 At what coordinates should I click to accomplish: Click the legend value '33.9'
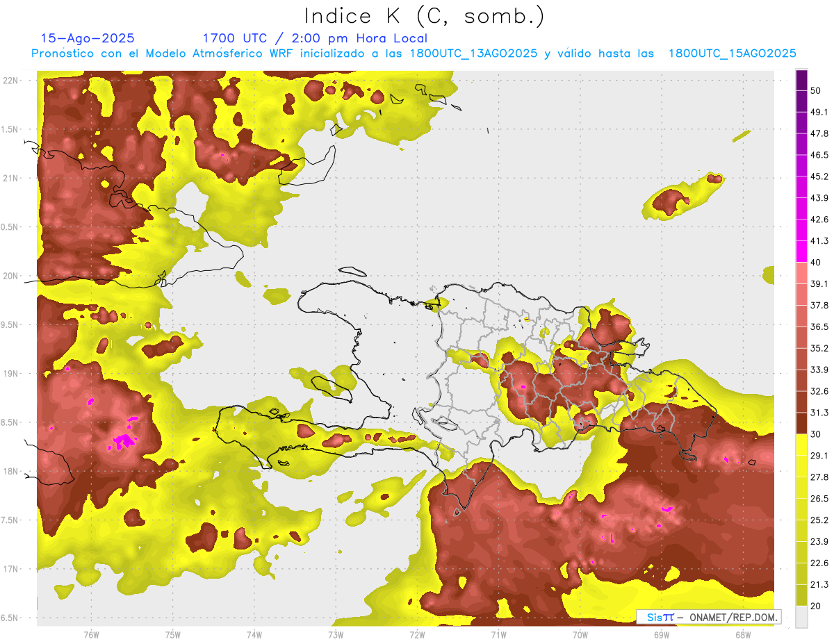click(819, 370)
